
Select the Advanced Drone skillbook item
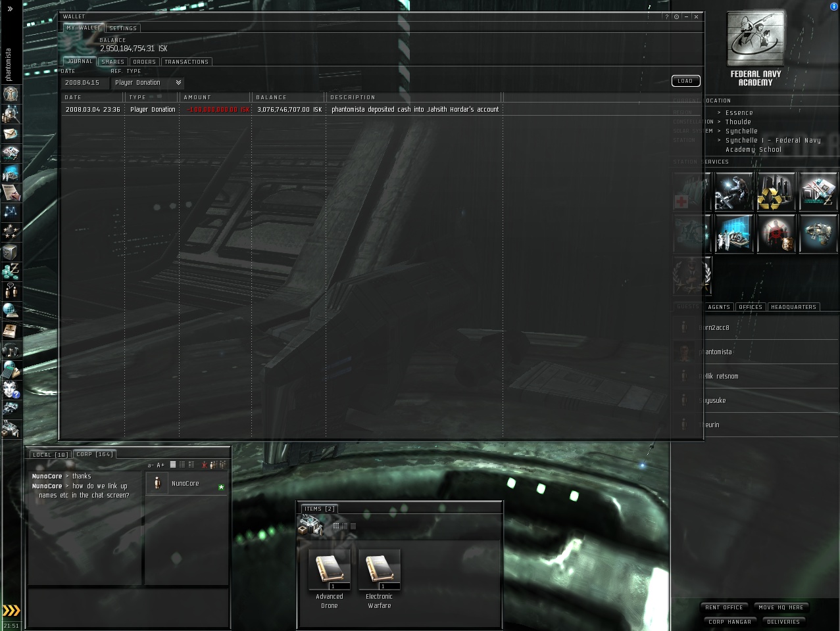coord(330,579)
